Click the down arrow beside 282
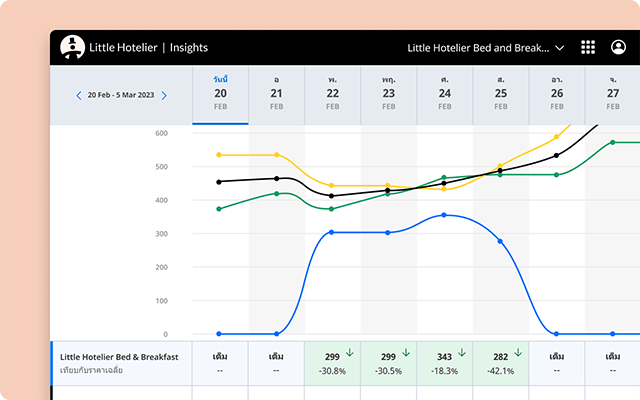Screen dimensions: 640x400 pyautogui.click(x=517, y=352)
